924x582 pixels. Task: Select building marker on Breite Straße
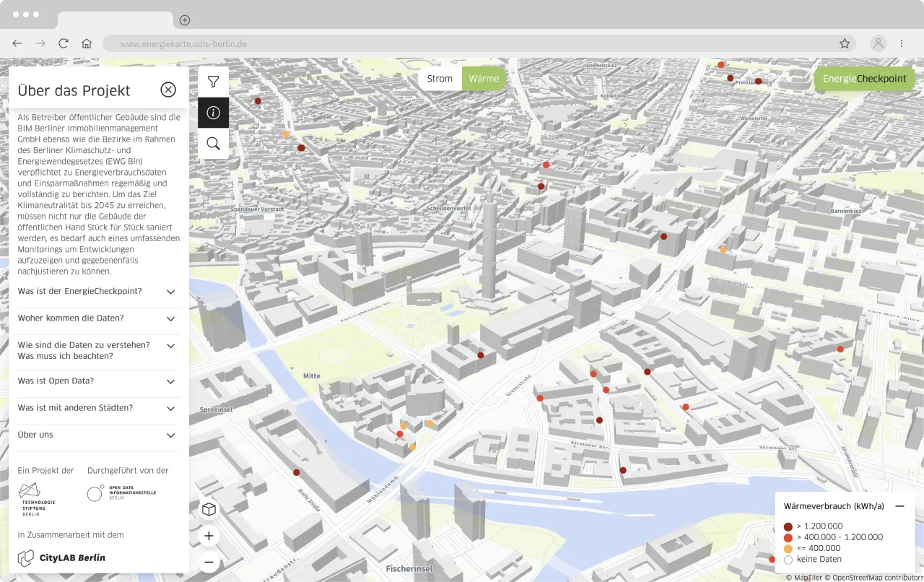(x=296, y=472)
